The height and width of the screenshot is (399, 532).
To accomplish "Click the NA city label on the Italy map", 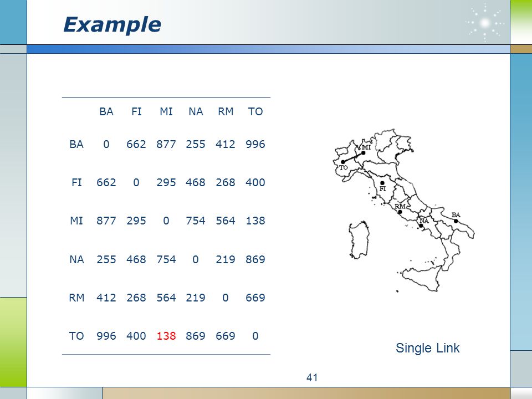I will coord(424,221).
